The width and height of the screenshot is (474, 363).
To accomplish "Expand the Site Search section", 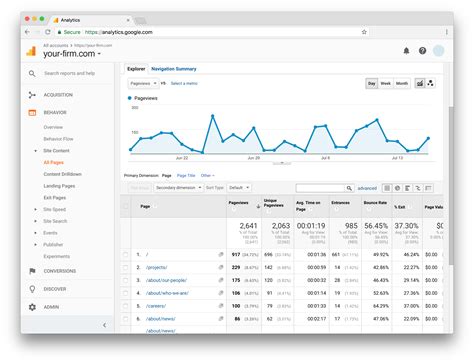I will pyautogui.click(x=36, y=221).
